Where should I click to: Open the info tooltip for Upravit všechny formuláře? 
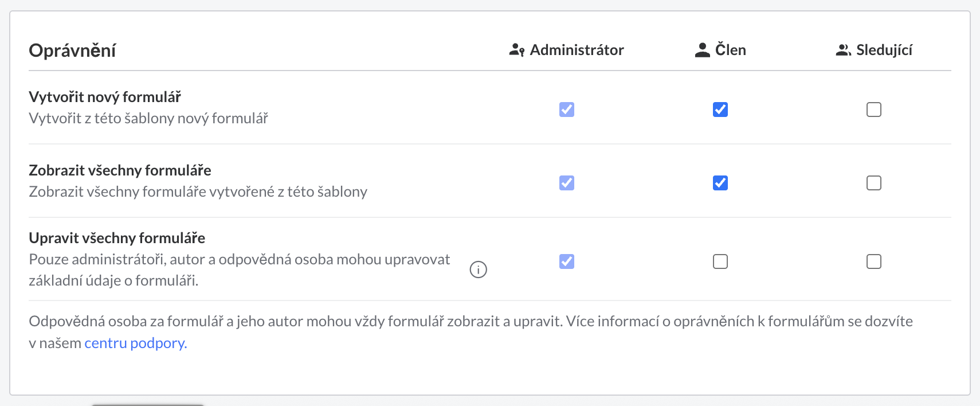479,269
